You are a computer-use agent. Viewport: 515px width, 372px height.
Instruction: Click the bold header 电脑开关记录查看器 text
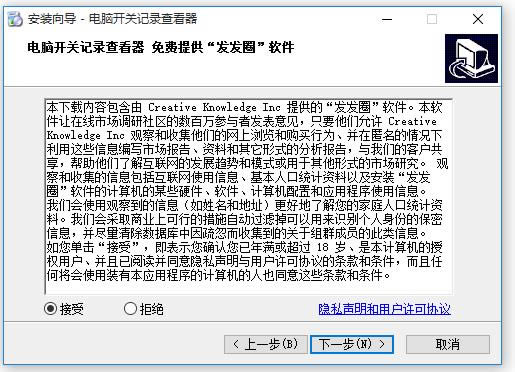[86, 47]
